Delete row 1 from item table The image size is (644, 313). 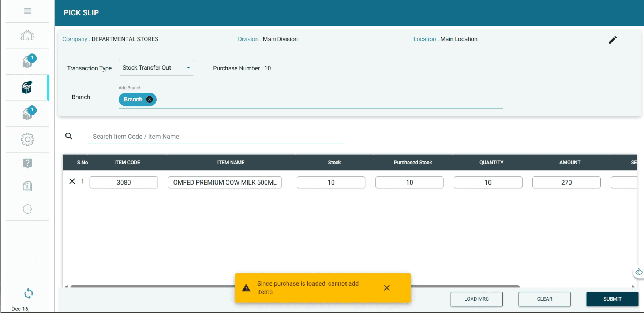pyautogui.click(x=72, y=182)
